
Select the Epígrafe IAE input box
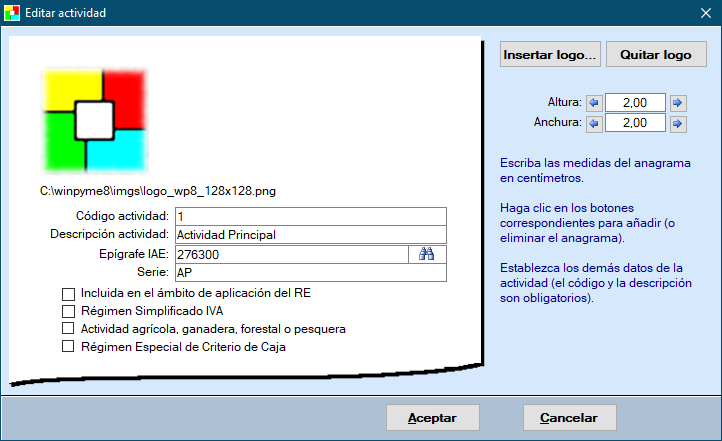tap(291, 254)
